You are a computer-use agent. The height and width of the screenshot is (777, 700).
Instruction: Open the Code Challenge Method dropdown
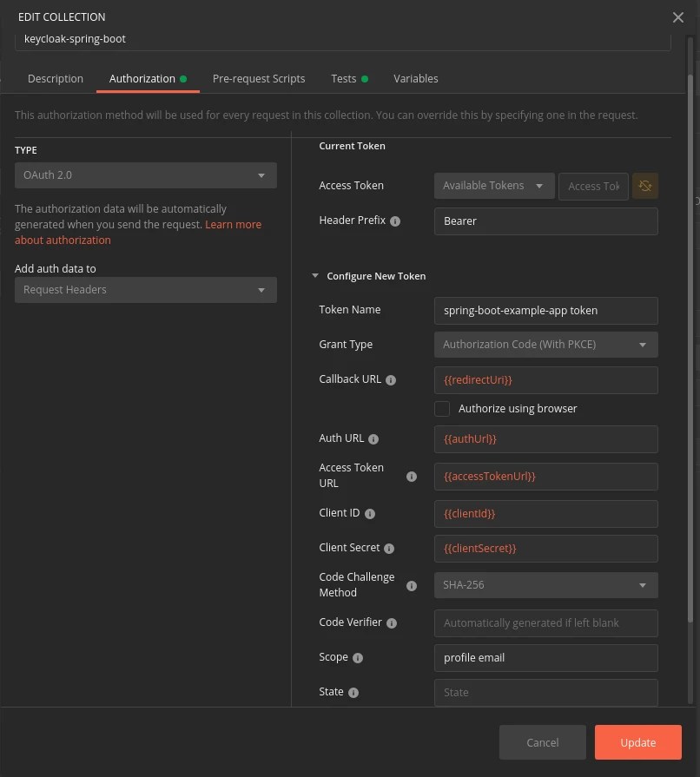[x=545, y=584]
